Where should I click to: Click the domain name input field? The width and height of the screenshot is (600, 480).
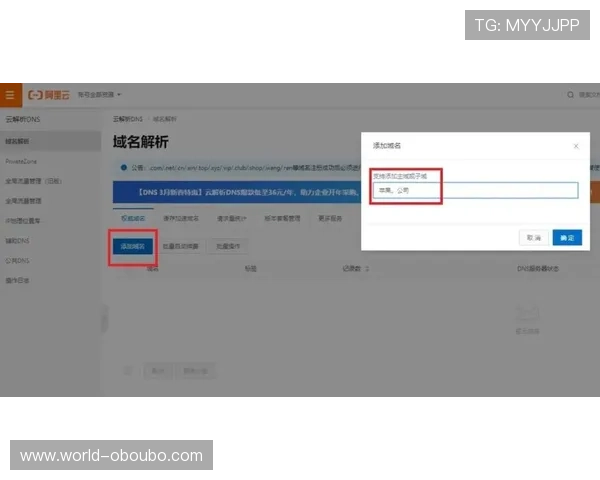tap(475, 190)
